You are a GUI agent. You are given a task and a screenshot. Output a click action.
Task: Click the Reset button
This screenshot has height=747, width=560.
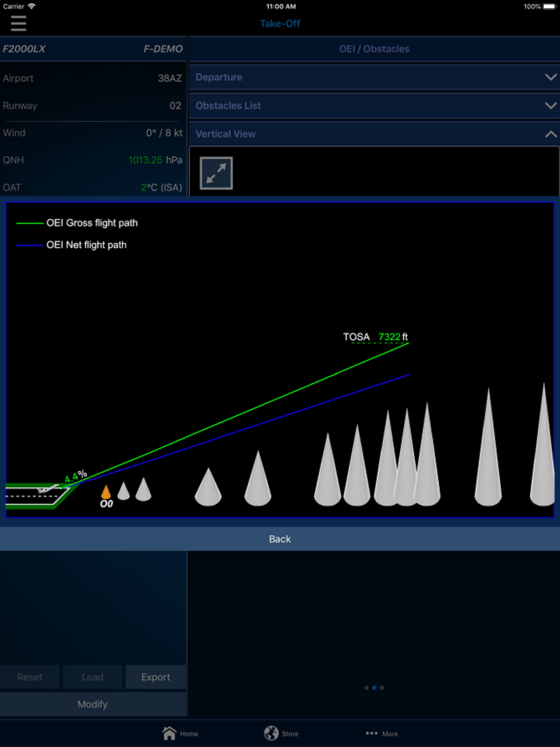pos(30,677)
